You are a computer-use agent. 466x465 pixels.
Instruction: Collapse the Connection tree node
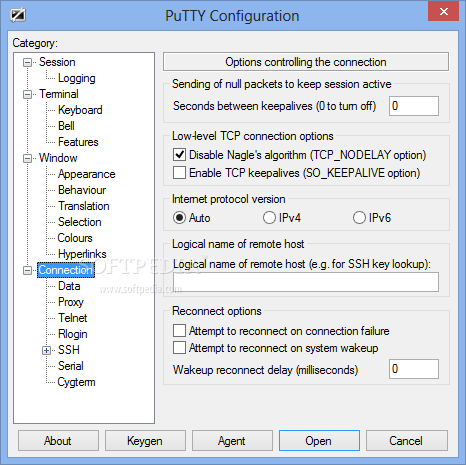click(x=27, y=270)
